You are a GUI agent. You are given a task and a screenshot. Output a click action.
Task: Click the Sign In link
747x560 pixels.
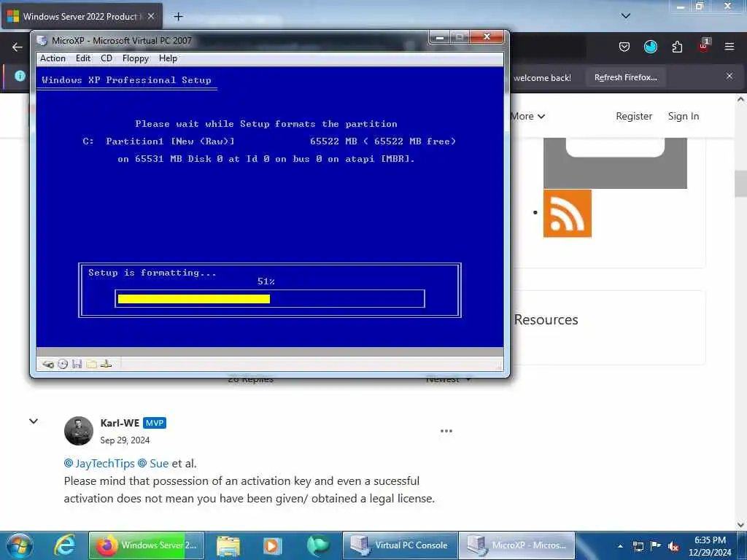click(683, 116)
